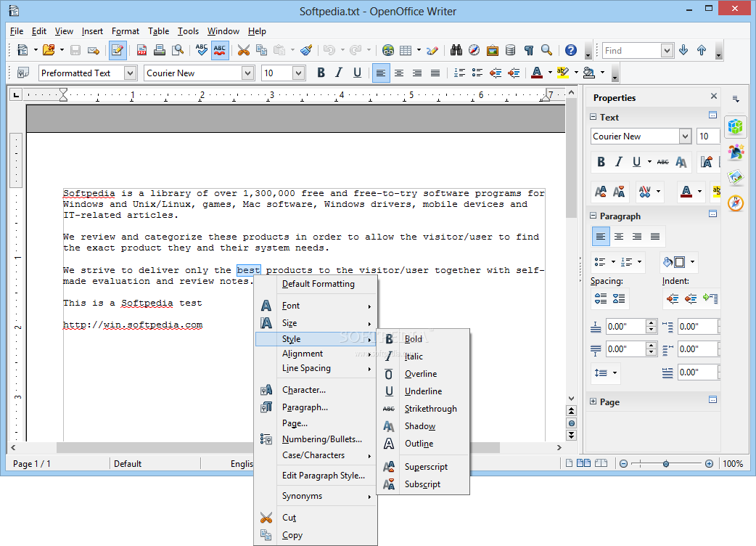This screenshot has height=546, width=756.
Task: Open the Courier New font dropdown in the toolbar
Action: 247,73
